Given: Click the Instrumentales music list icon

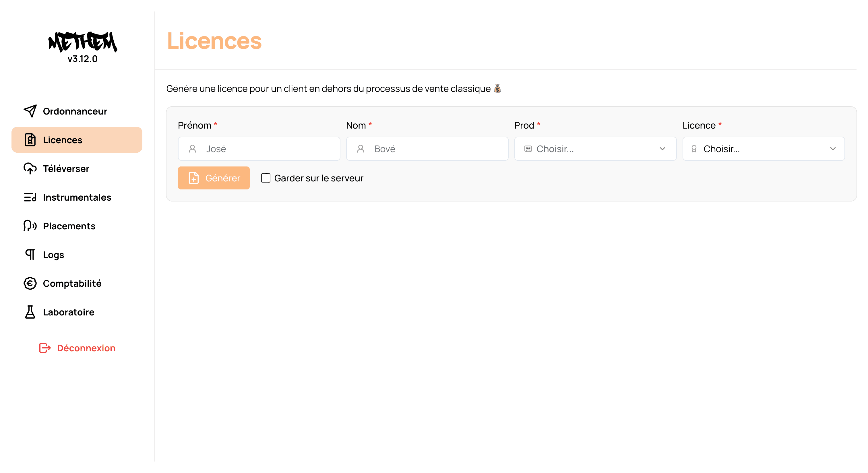Looking at the screenshot, I should tap(30, 197).
